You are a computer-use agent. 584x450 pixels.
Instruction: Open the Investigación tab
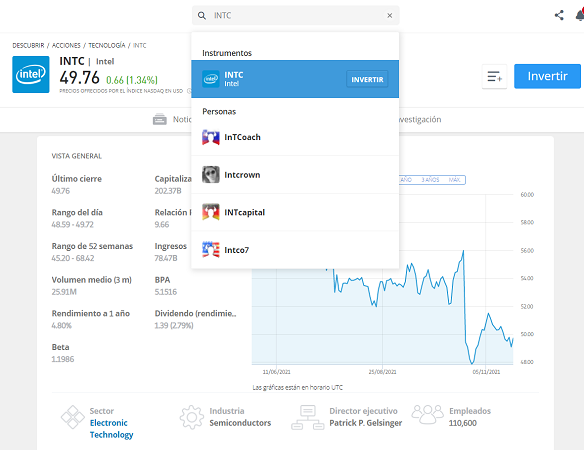(x=419, y=120)
